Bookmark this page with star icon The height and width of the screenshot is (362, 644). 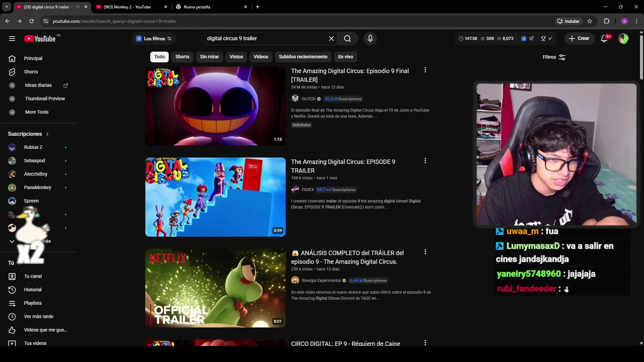[x=590, y=21]
